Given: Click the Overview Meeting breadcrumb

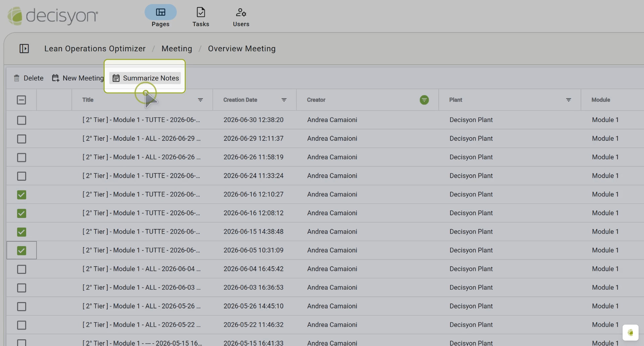Looking at the screenshot, I should click(x=242, y=49).
